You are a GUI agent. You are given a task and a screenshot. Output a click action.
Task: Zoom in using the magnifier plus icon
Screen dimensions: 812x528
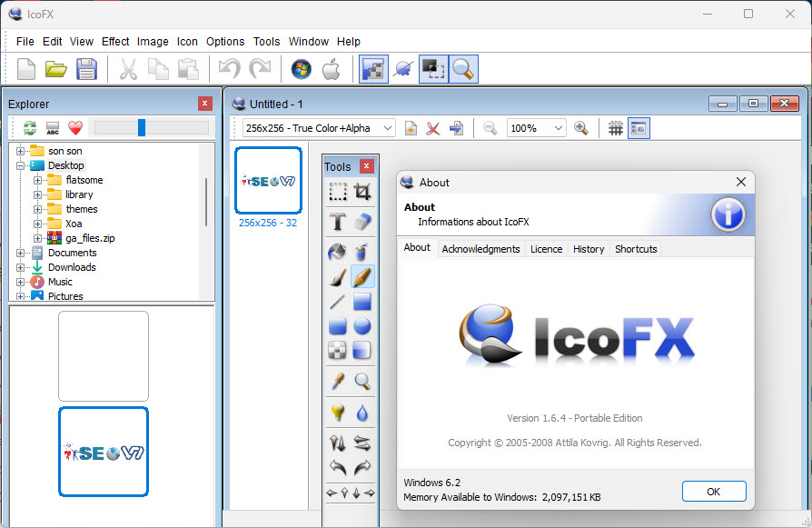point(581,128)
